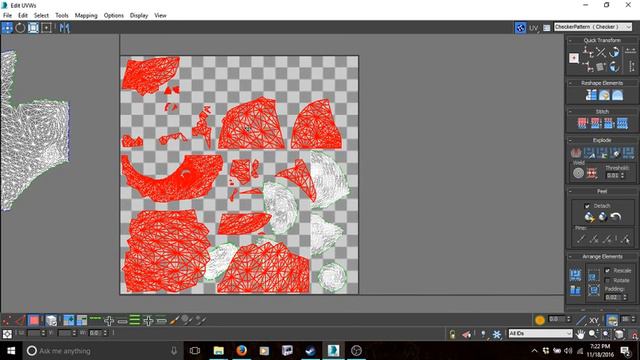The height and width of the screenshot is (360, 640).
Task: Open the Edit menu
Action: [x=23, y=16]
